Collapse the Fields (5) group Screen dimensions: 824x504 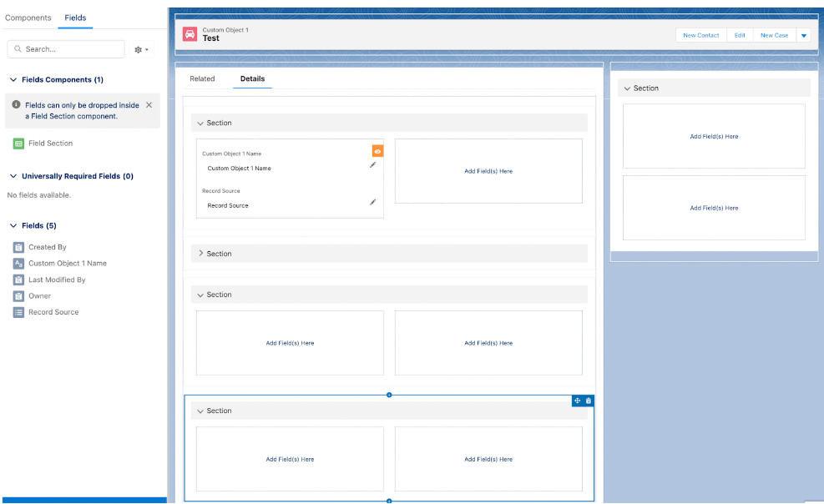(13, 226)
